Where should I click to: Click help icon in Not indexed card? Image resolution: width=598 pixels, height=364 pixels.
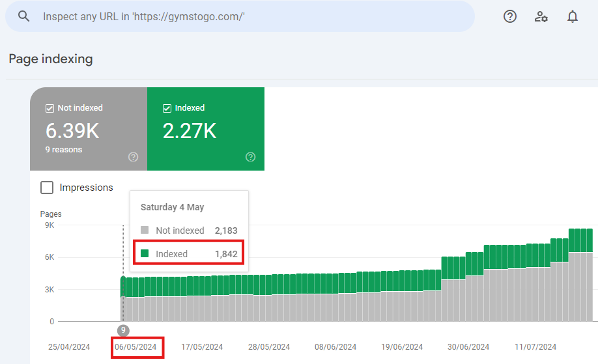(x=133, y=157)
